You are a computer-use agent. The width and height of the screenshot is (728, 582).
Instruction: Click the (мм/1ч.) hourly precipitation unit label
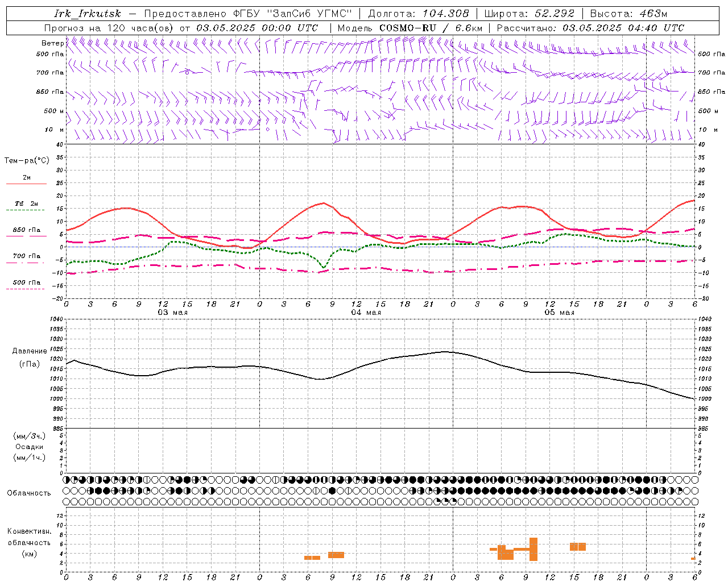(x=30, y=458)
